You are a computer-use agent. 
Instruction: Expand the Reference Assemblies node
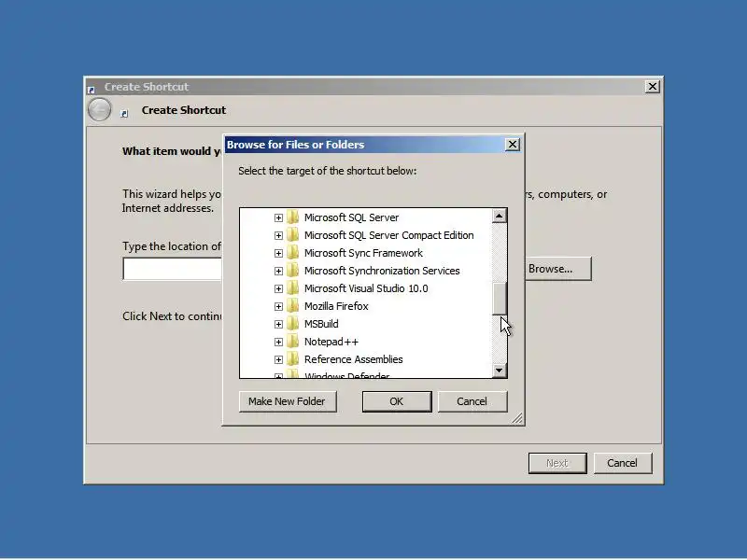tap(278, 360)
